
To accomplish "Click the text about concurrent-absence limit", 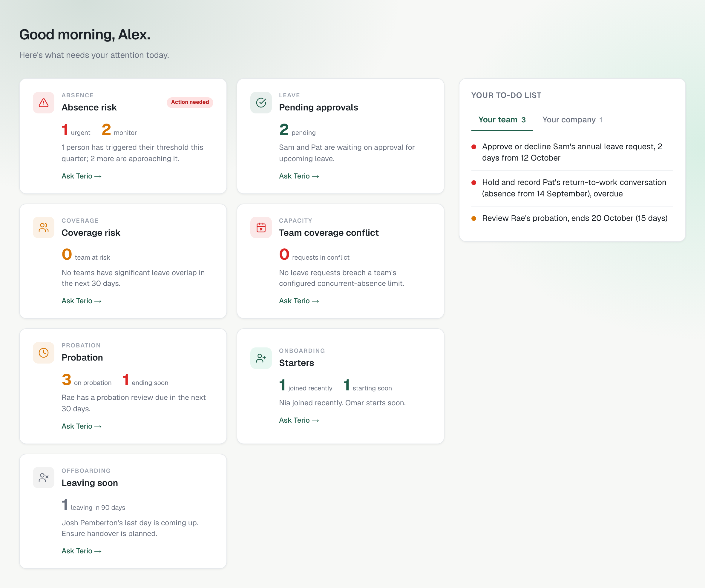I will (x=341, y=278).
